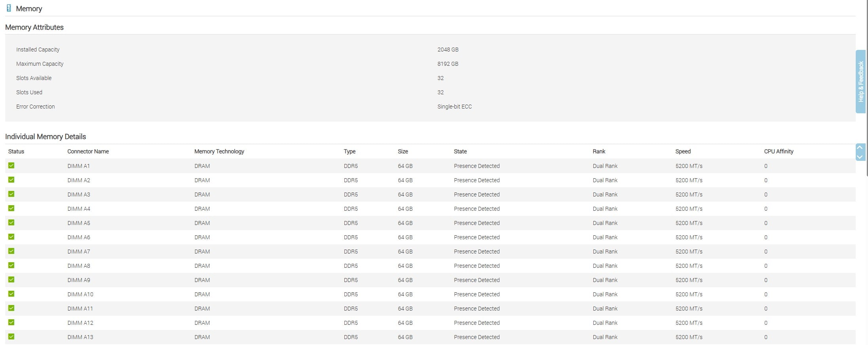Click the down chevron scroll arrow
This screenshot has width=868, height=345.
point(860,157)
